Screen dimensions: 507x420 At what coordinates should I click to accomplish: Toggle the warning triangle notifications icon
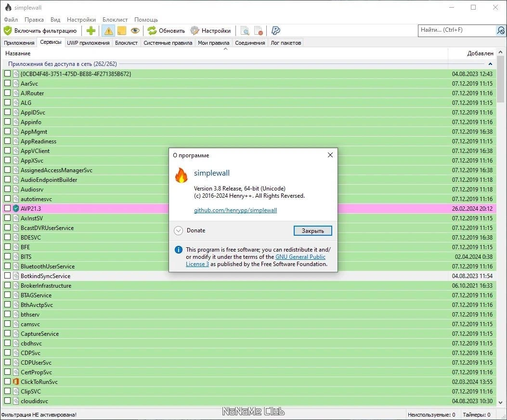coord(109,31)
